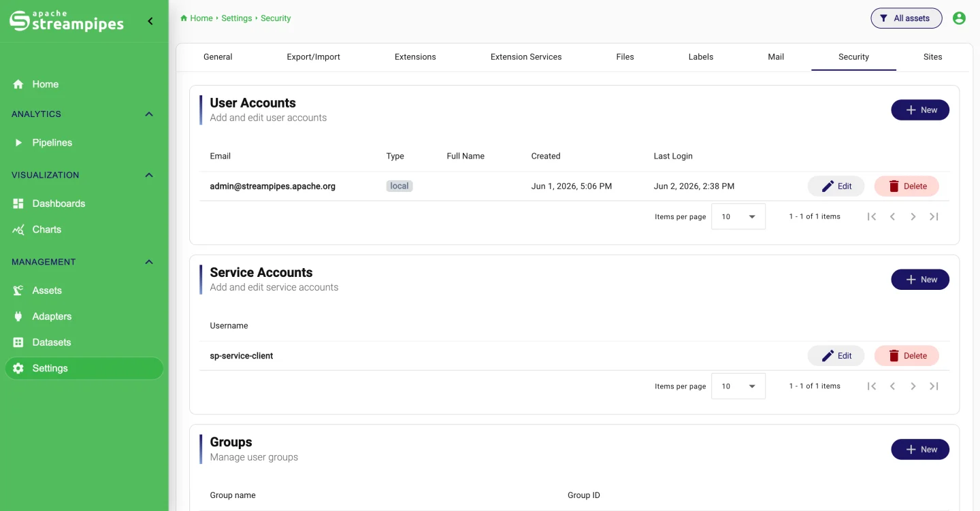Edit the sp-service-client service account
This screenshot has width=980, height=511.
(836, 356)
